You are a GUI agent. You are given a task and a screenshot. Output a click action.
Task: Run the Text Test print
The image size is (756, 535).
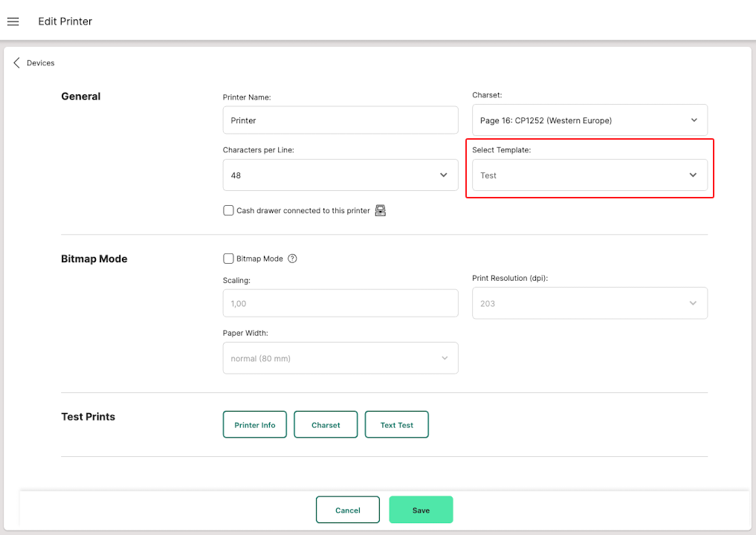[x=396, y=425]
